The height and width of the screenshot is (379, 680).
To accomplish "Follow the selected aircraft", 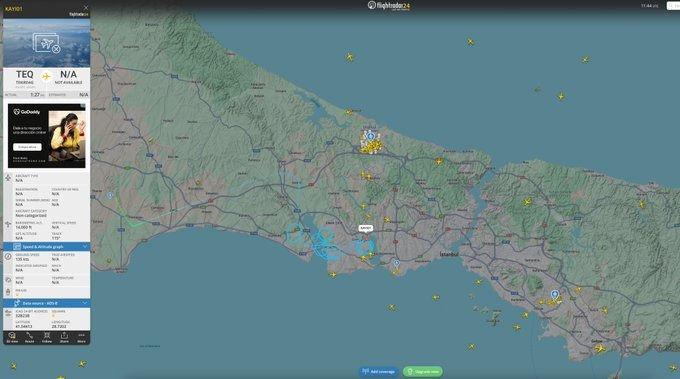I will click(47, 337).
